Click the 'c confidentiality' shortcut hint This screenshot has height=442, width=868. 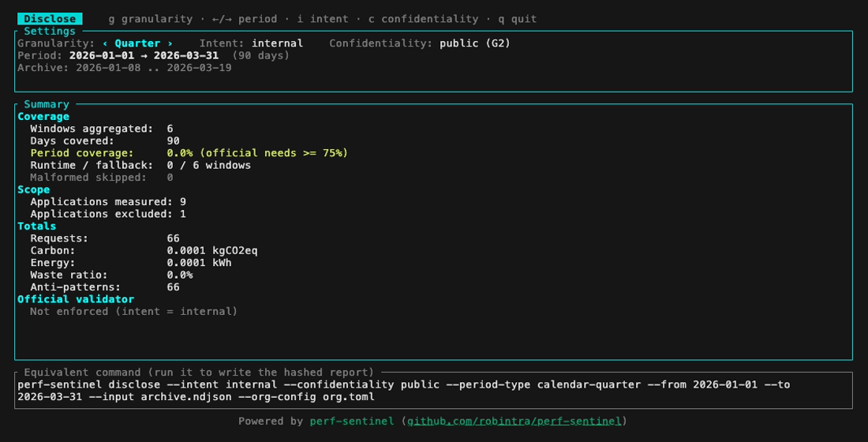[x=424, y=19]
